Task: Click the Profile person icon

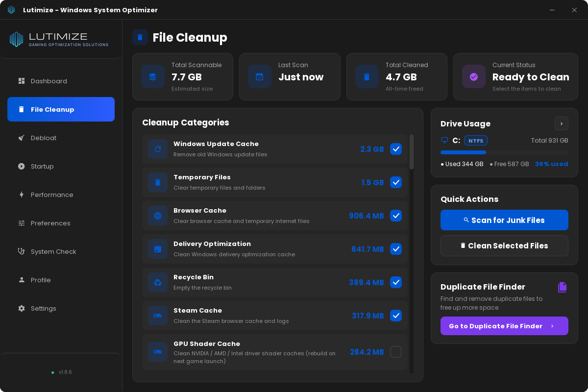Action: tap(22, 280)
